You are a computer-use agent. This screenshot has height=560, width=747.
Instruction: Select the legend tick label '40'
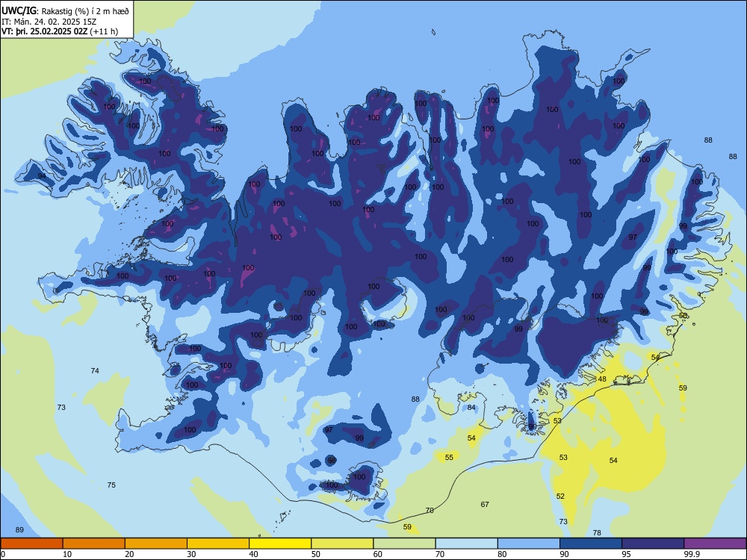(253, 554)
